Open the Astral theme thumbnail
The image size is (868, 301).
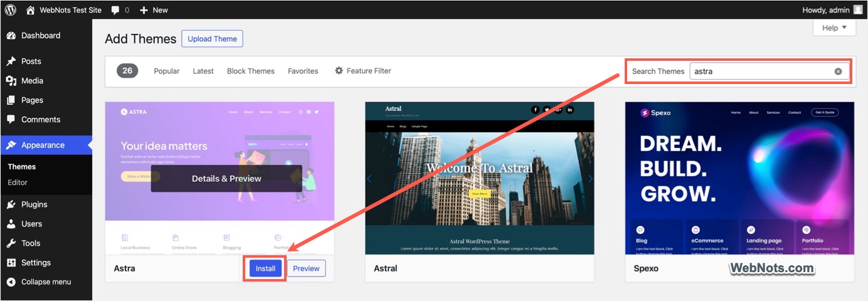pyautogui.click(x=480, y=178)
